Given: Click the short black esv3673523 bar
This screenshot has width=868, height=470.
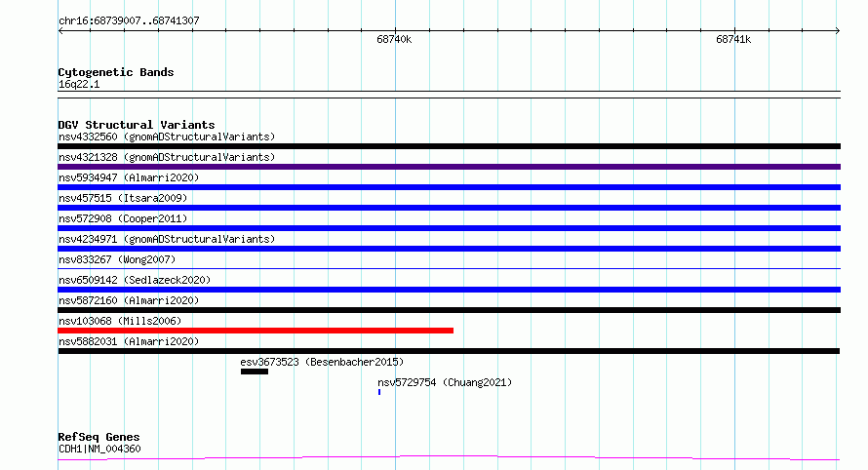Looking at the screenshot, I should pyautogui.click(x=255, y=372).
